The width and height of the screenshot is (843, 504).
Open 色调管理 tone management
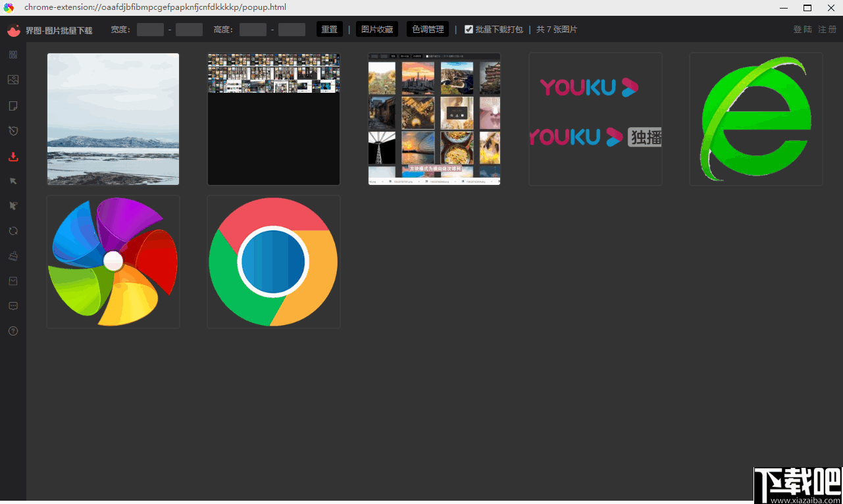(x=428, y=30)
